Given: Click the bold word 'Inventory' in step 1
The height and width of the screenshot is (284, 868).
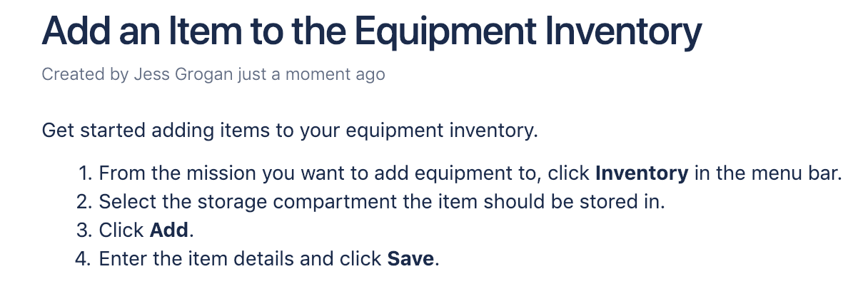Looking at the screenshot, I should click(642, 173).
